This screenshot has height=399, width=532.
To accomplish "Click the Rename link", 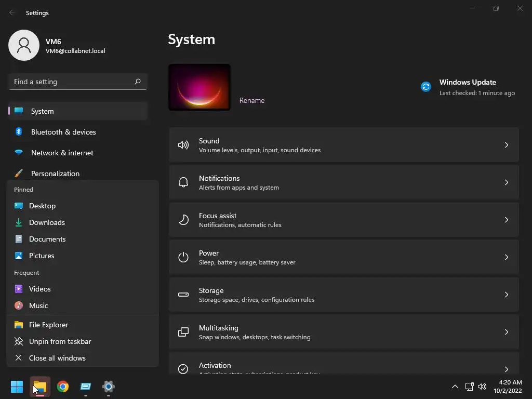I will (252, 100).
